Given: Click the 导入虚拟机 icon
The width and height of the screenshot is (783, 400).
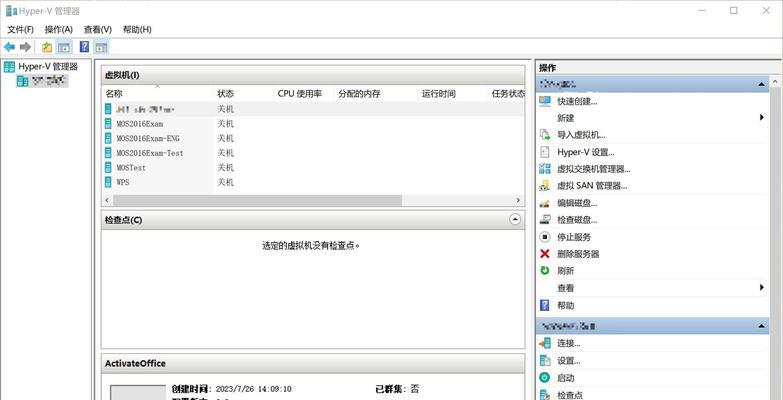Looking at the screenshot, I should pos(545,135).
